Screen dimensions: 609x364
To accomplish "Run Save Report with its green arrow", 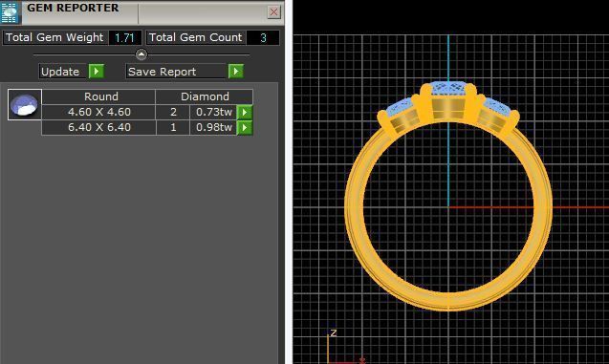I will [x=236, y=72].
